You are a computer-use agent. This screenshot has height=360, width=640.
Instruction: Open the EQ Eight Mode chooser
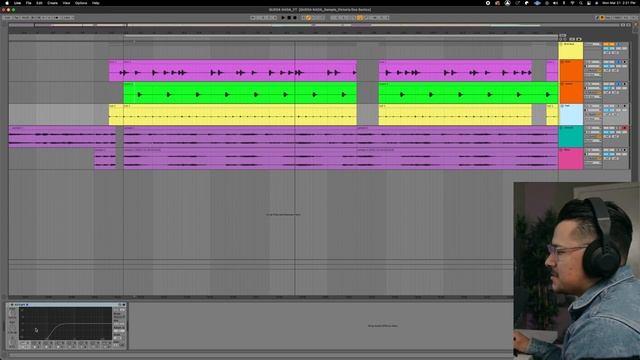coord(119,316)
